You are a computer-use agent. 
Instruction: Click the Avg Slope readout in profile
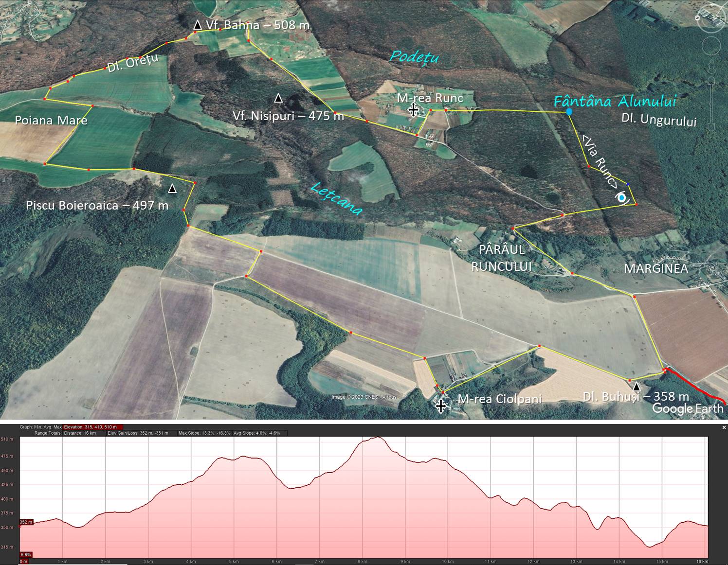point(256,433)
